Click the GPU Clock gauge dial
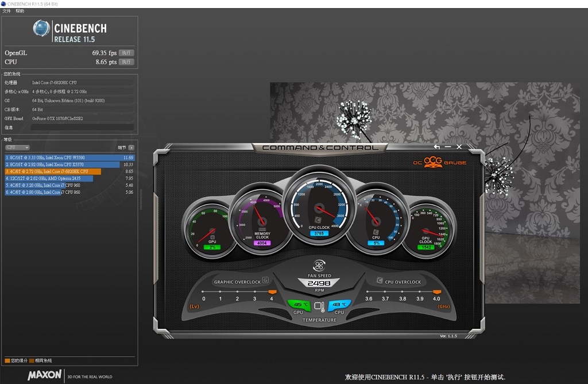This screenshot has width=588, height=384. pyautogui.click(x=426, y=231)
